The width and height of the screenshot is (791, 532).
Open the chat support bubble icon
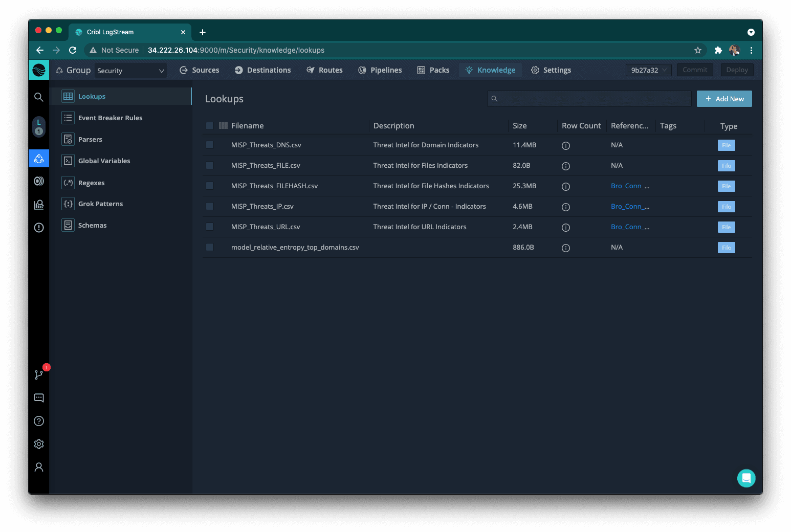tap(746, 478)
